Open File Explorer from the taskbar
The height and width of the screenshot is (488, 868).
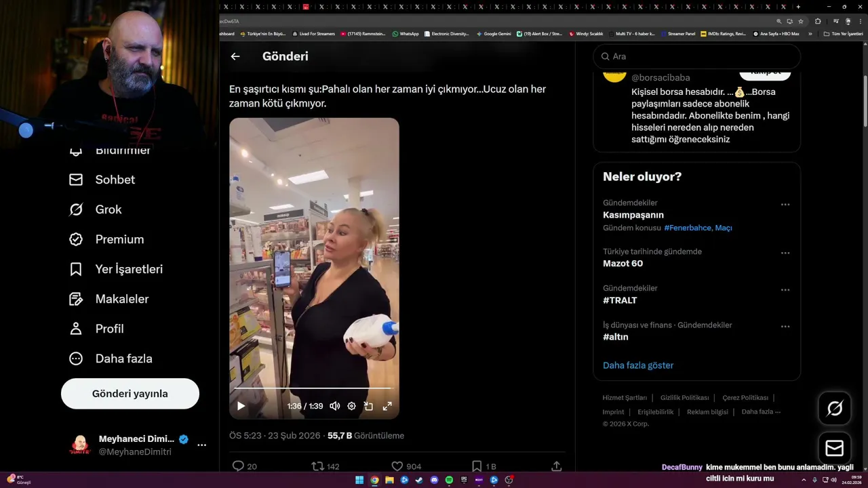[x=389, y=480]
